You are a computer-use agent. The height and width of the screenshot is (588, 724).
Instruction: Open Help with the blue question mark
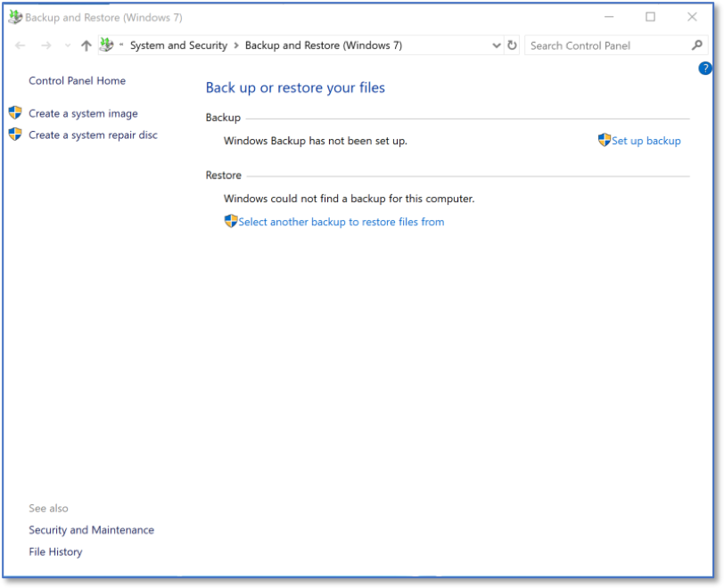click(705, 69)
